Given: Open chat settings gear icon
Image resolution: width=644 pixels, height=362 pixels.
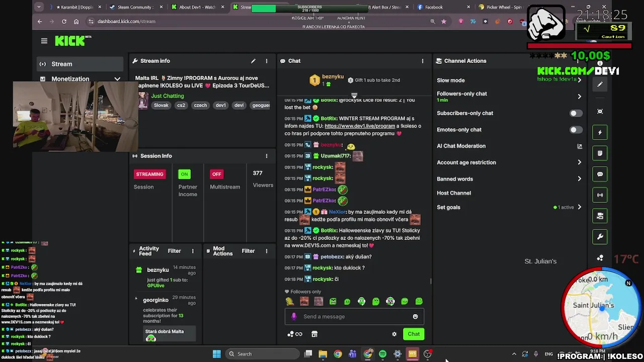Looking at the screenshot, I should 394,334.
